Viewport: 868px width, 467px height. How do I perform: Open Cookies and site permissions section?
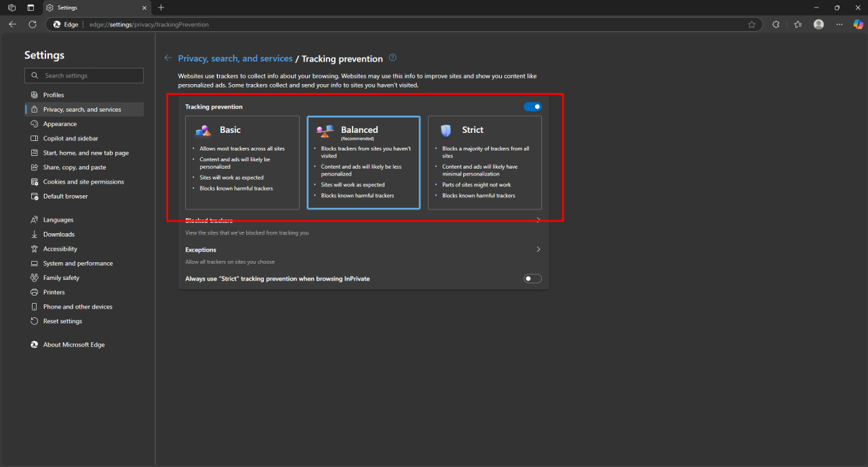click(x=84, y=182)
